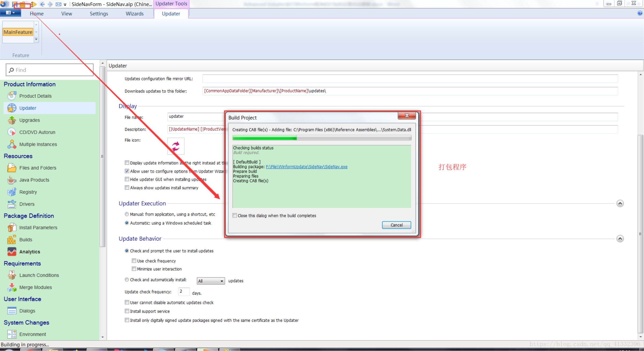
Task: Click the Save icon in title bar
Action: coord(15,4)
